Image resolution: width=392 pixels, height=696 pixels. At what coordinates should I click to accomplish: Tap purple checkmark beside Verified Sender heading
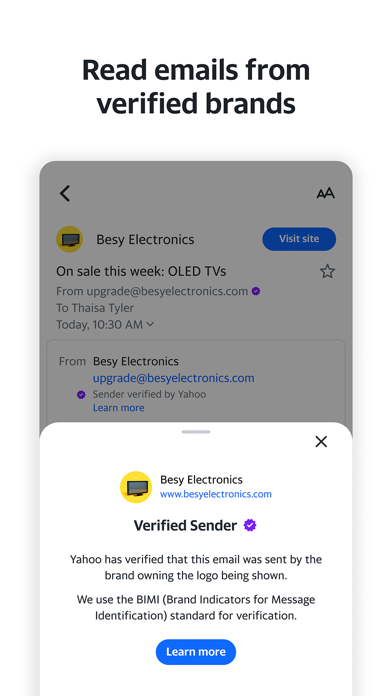250,526
